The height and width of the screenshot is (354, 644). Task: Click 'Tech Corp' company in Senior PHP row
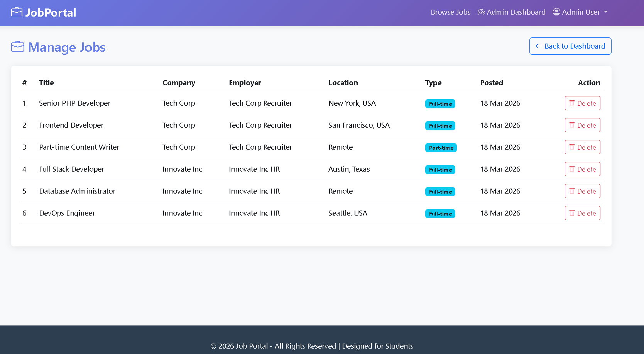179,103
